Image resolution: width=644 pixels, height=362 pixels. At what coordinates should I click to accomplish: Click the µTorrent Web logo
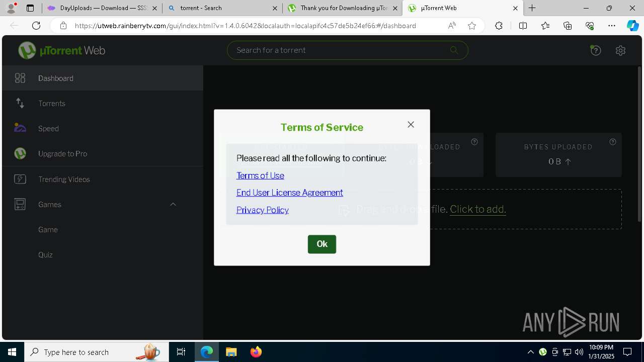pyautogui.click(x=62, y=50)
